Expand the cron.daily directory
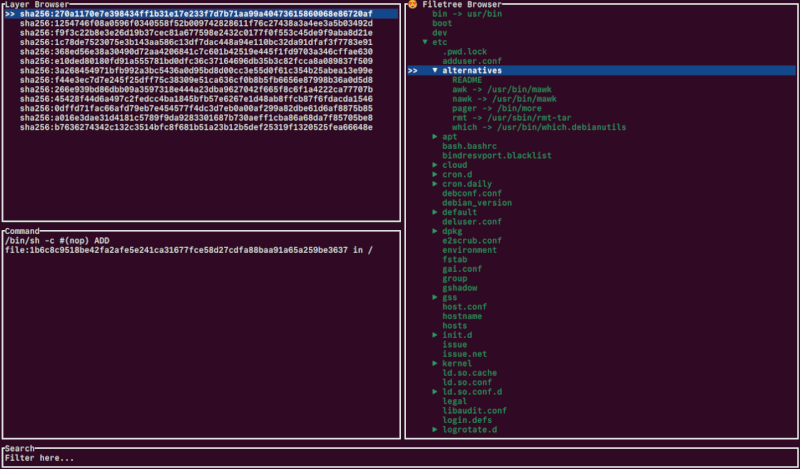800x469 pixels. 435,184
